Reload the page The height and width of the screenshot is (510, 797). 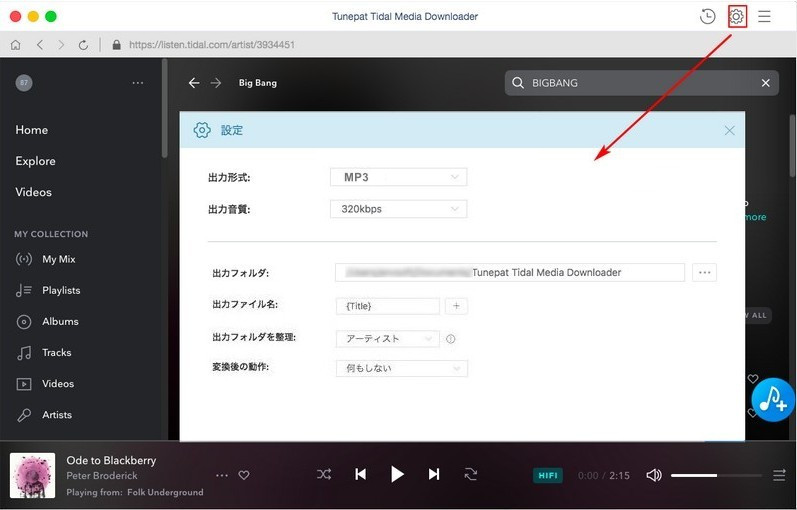pyautogui.click(x=83, y=45)
